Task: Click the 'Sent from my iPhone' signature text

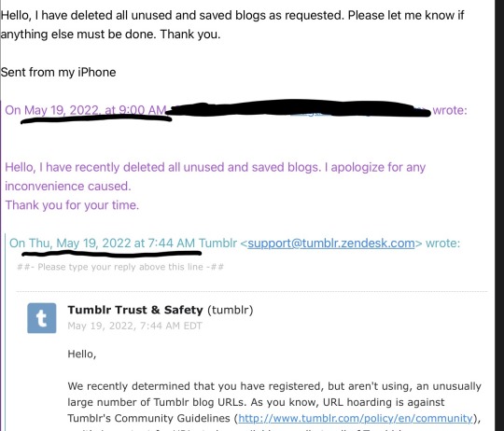Action: [58, 72]
